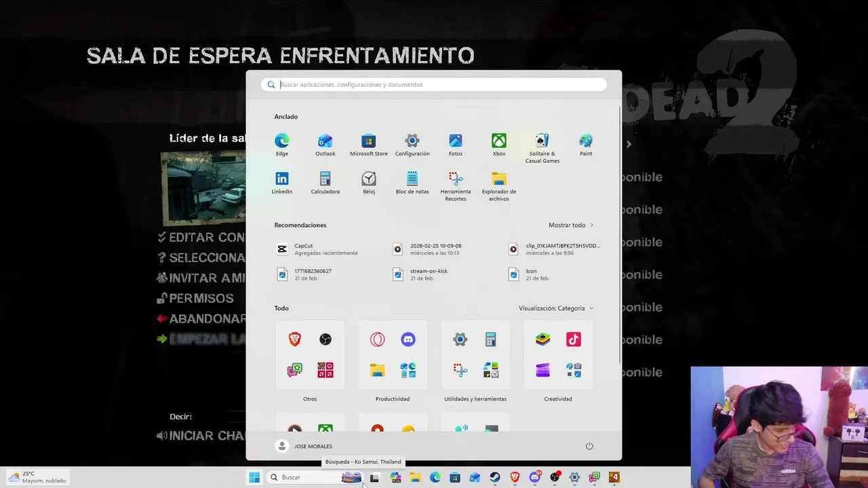Open the JOSE MORALES user profile
Viewport: 868px width, 488px height.
[x=304, y=446]
